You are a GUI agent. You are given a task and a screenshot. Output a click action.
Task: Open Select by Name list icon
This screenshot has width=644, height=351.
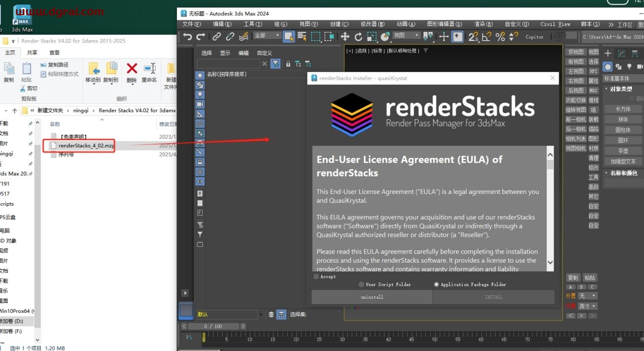pos(302,37)
